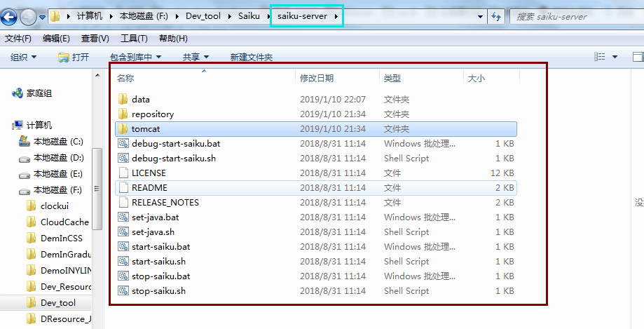Click the 12 KB size of LICENSE

[x=502, y=173]
